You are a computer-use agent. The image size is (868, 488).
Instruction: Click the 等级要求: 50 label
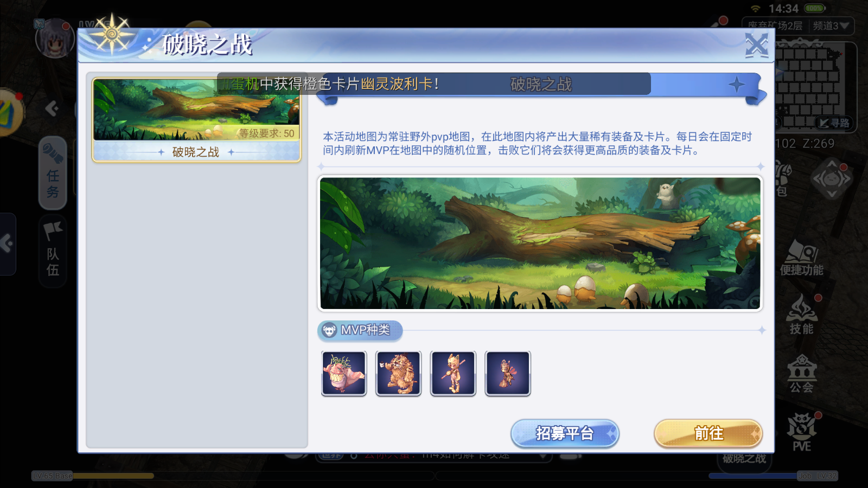266,133
